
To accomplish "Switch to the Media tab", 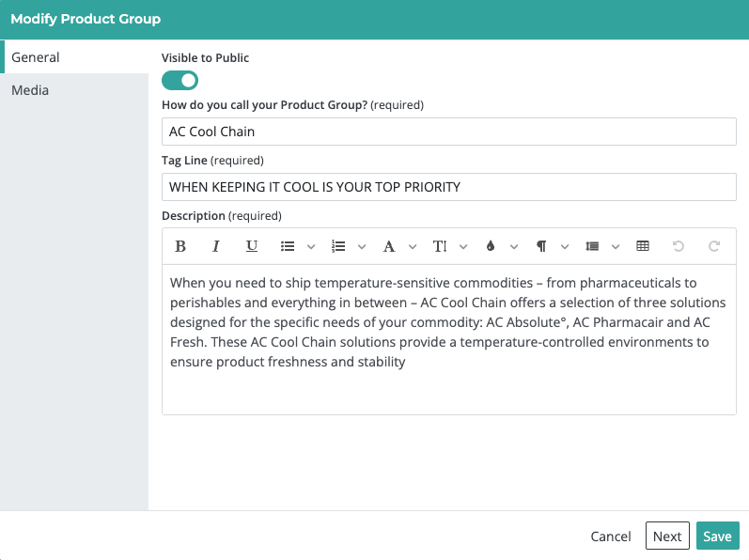I will click(74, 90).
